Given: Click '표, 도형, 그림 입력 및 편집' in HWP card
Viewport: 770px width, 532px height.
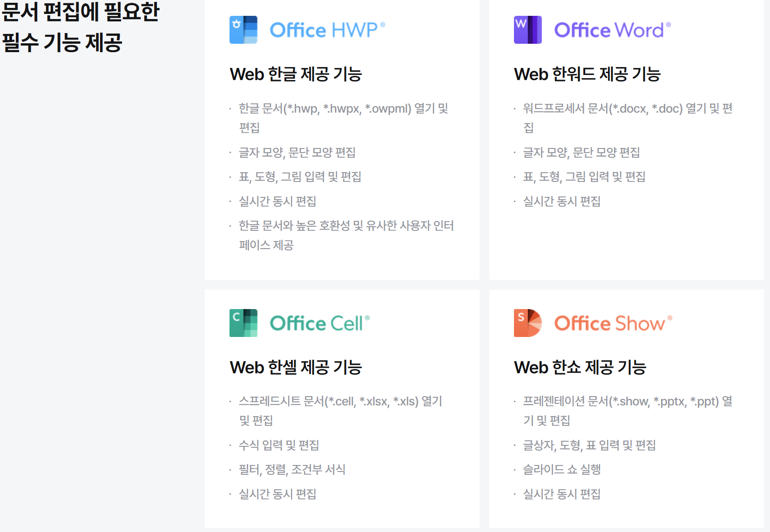Looking at the screenshot, I should 300,177.
